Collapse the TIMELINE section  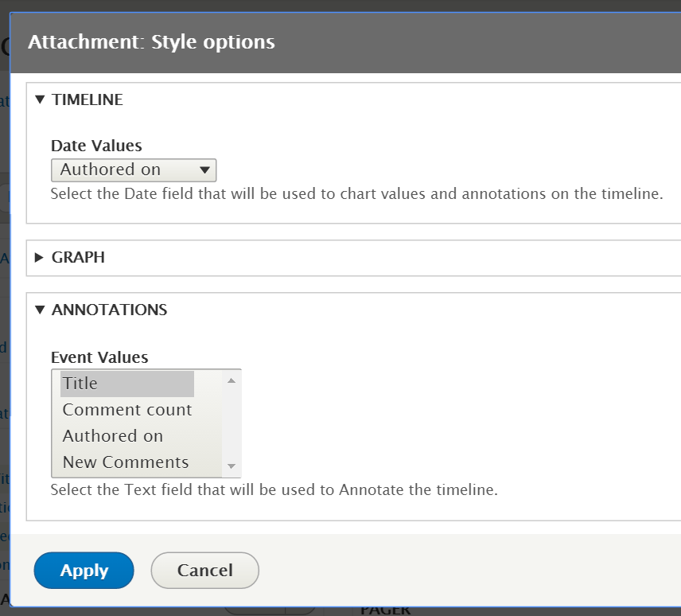click(x=79, y=99)
